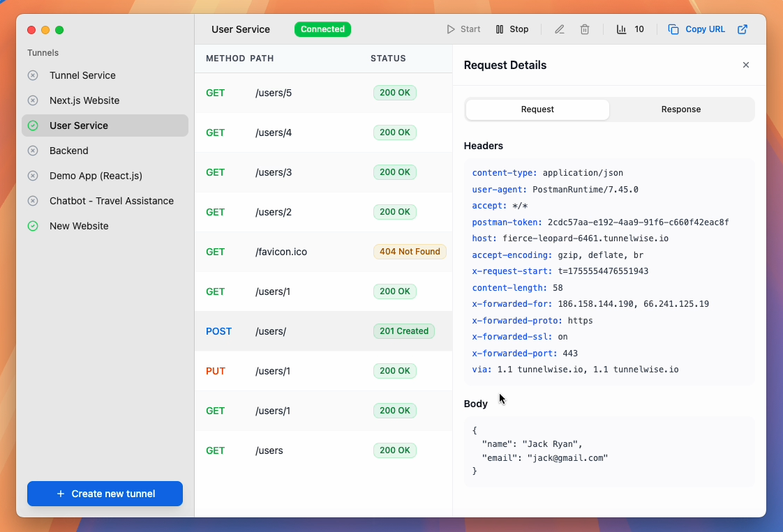Toggle the Next.js Website offline indicator

coord(32,100)
